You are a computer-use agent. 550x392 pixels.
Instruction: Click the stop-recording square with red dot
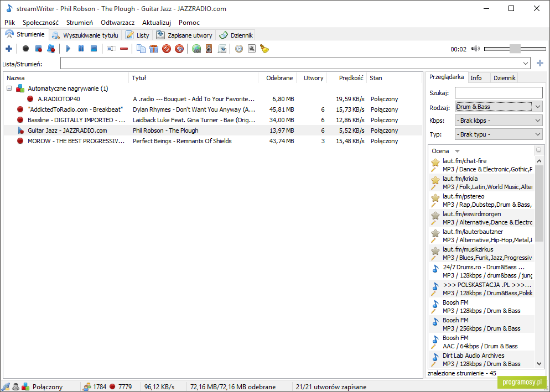coord(38,49)
